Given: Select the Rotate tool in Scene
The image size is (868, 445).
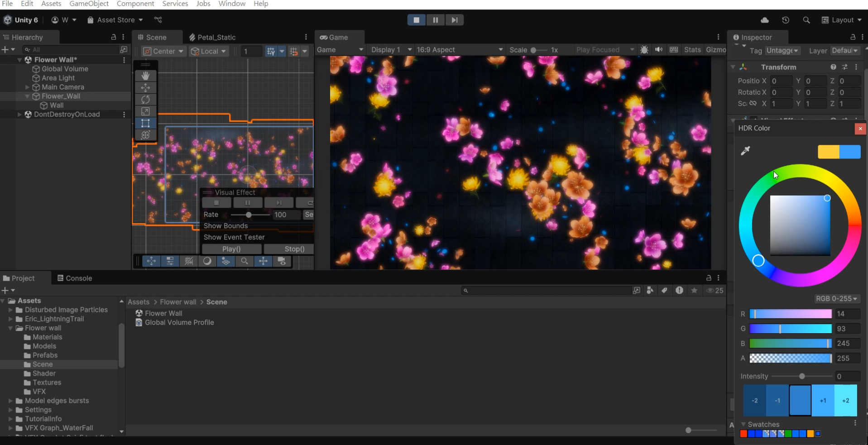Looking at the screenshot, I should [145, 99].
